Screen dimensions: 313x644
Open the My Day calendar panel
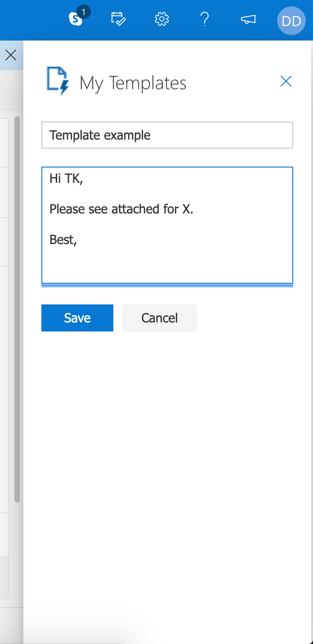click(118, 19)
